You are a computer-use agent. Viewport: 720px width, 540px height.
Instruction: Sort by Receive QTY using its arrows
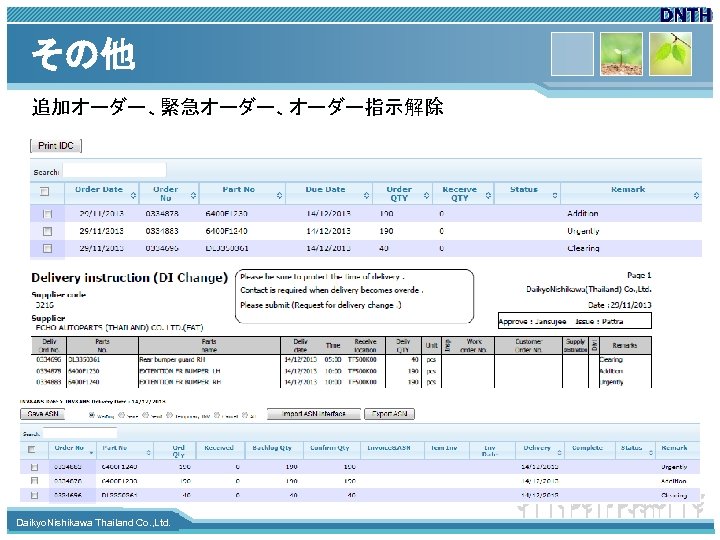(488, 196)
